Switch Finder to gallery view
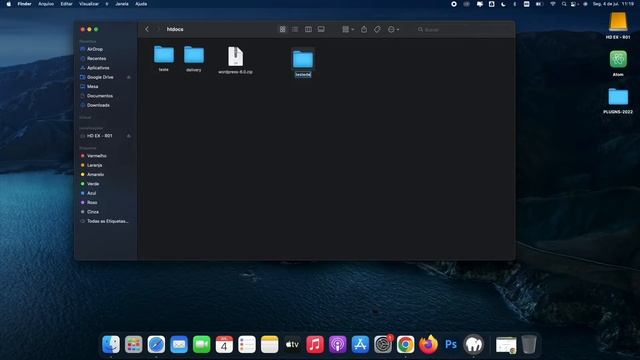This screenshot has width=640, height=360. click(321, 29)
